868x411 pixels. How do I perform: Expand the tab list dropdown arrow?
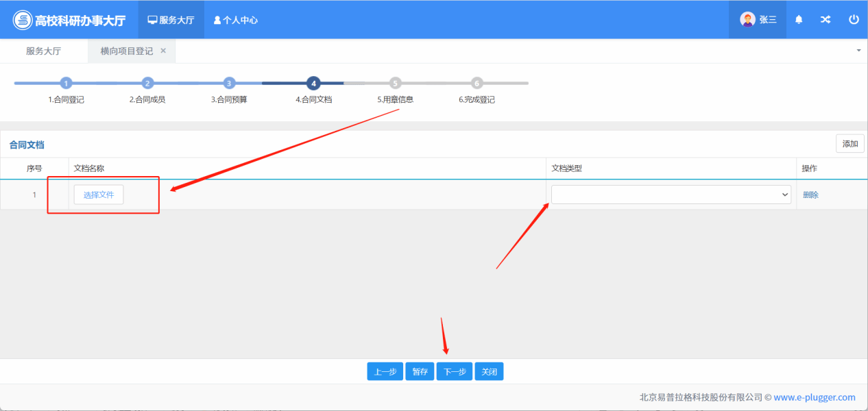[859, 51]
